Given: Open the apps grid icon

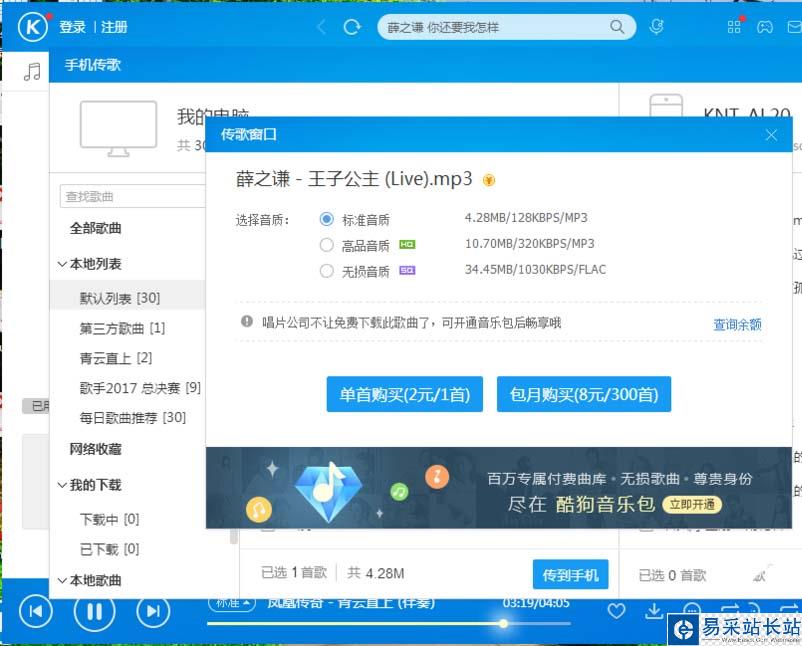Looking at the screenshot, I should [x=734, y=27].
